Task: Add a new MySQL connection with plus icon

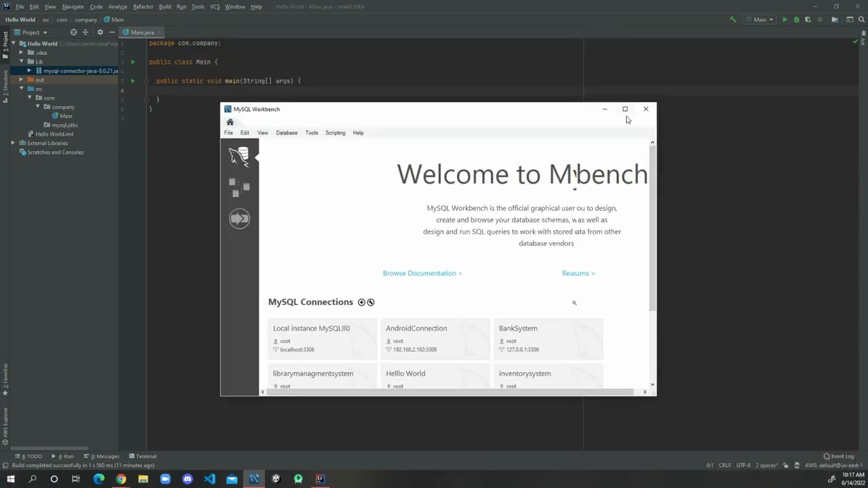Action: 361,302
